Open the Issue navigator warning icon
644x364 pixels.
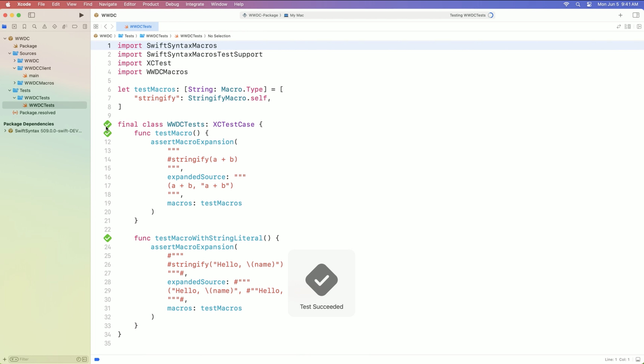[44, 27]
